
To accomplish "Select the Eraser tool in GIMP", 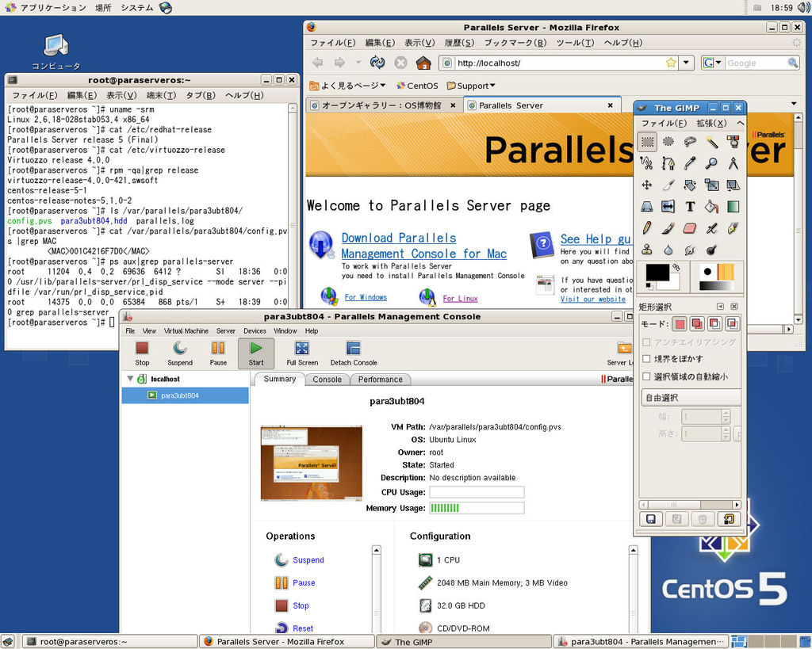I will 690,228.
